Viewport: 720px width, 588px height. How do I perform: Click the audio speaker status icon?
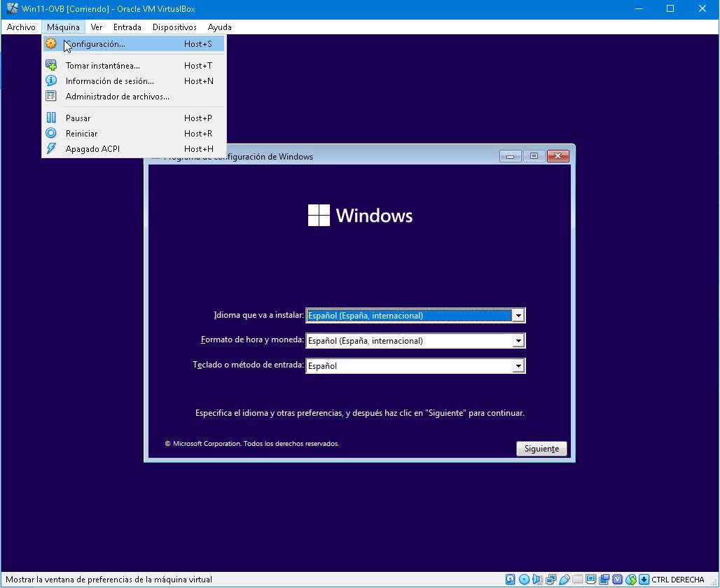click(x=537, y=580)
